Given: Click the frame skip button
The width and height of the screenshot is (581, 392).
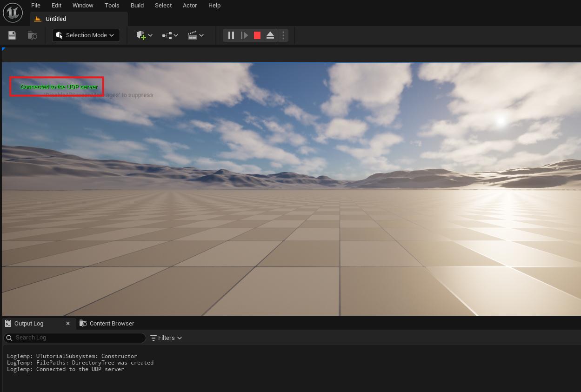Looking at the screenshot, I should [x=244, y=35].
